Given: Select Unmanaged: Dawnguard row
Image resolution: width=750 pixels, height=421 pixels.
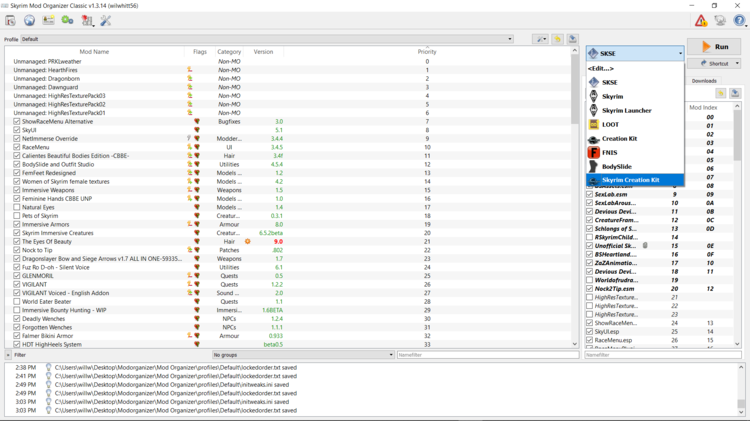Looking at the screenshot, I should (289, 87).
